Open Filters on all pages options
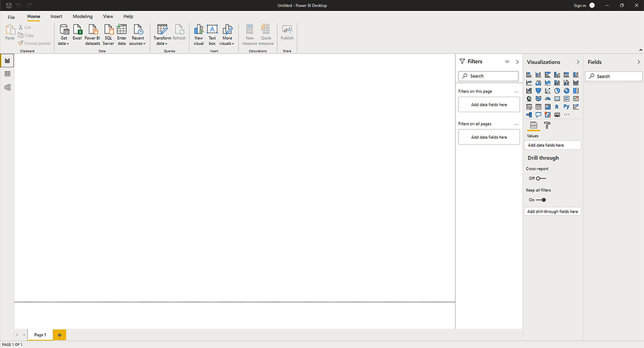Viewport: 644px width, 348px height. tap(516, 124)
